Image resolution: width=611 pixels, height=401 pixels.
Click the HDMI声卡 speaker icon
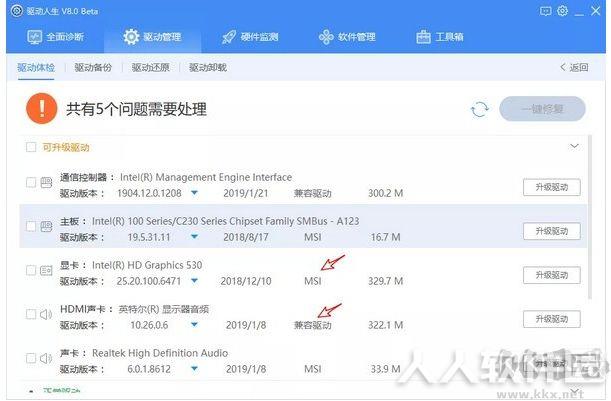tap(46, 314)
